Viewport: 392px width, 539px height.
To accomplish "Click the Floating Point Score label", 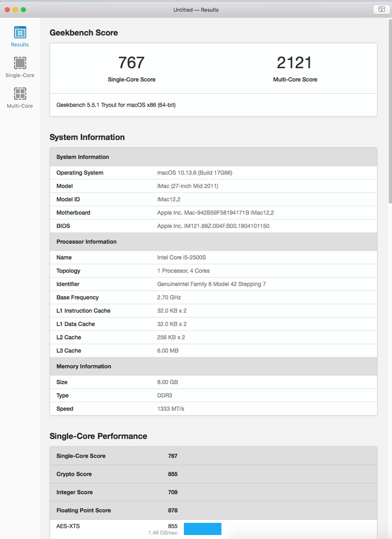I will (x=83, y=510).
